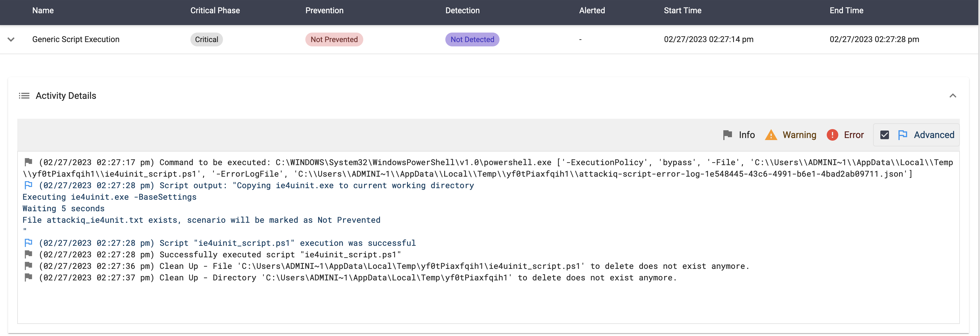Click flag icon beside 'Command to be executed' entry

[28, 162]
